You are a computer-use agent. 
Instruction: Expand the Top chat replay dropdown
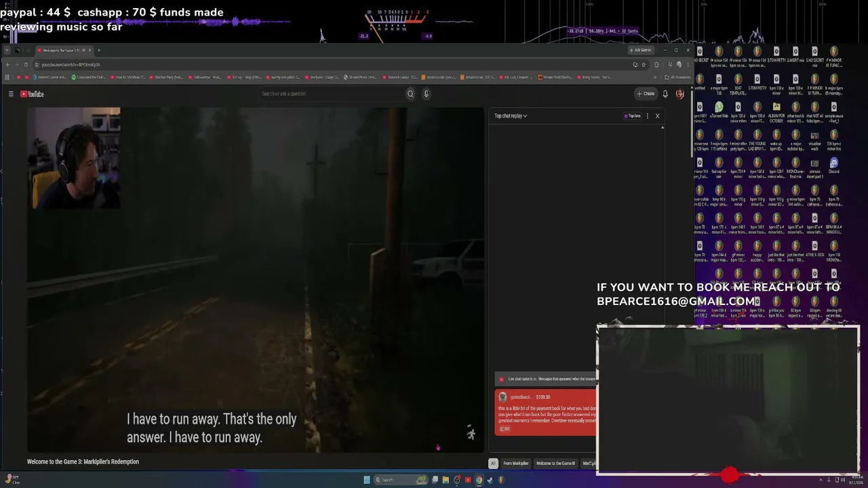[x=511, y=116]
